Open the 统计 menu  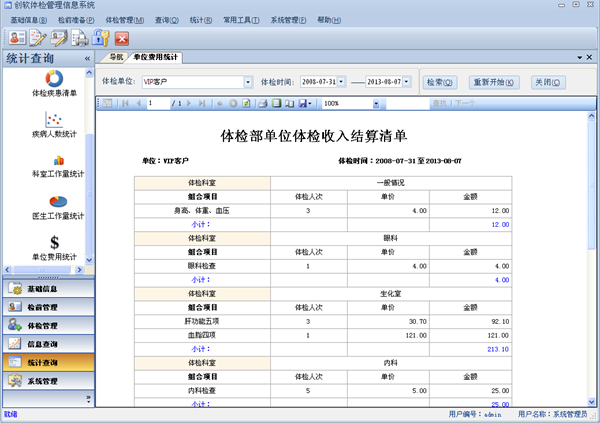coord(201,20)
